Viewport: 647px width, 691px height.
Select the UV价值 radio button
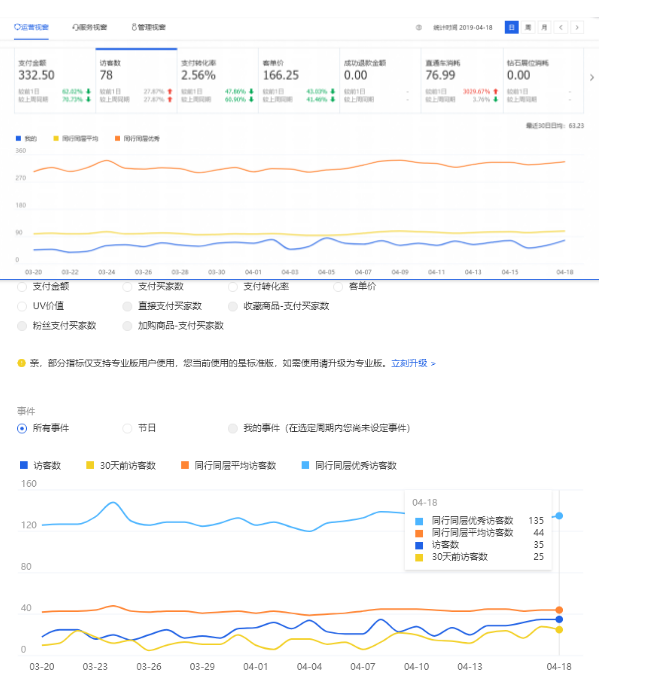click(x=22, y=306)
